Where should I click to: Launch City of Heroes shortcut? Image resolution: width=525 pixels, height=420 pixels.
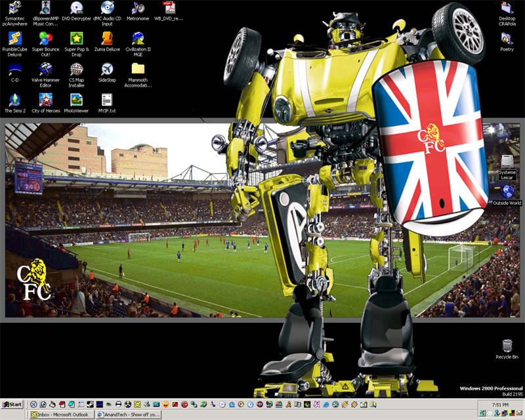(x=45, y=100)
